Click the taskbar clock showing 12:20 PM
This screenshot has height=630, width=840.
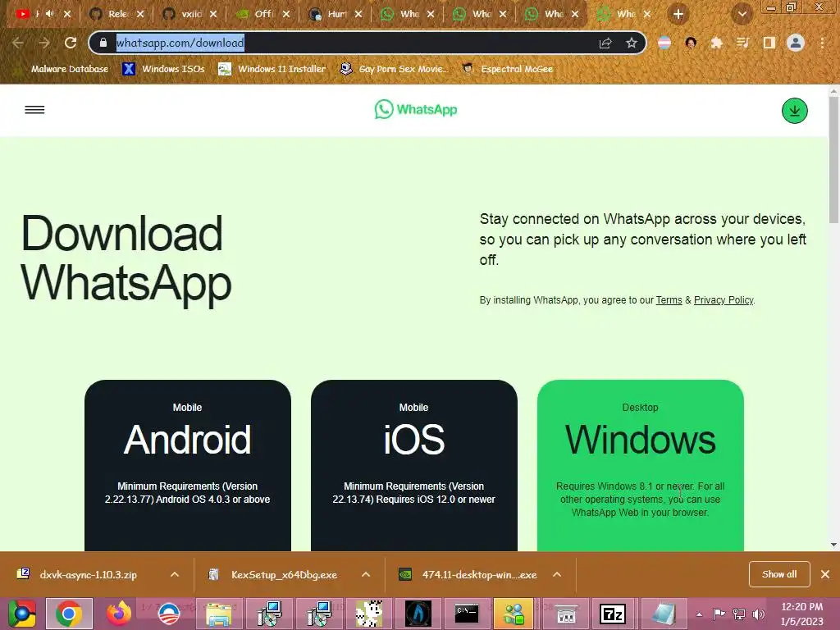[x=801, y=614]
